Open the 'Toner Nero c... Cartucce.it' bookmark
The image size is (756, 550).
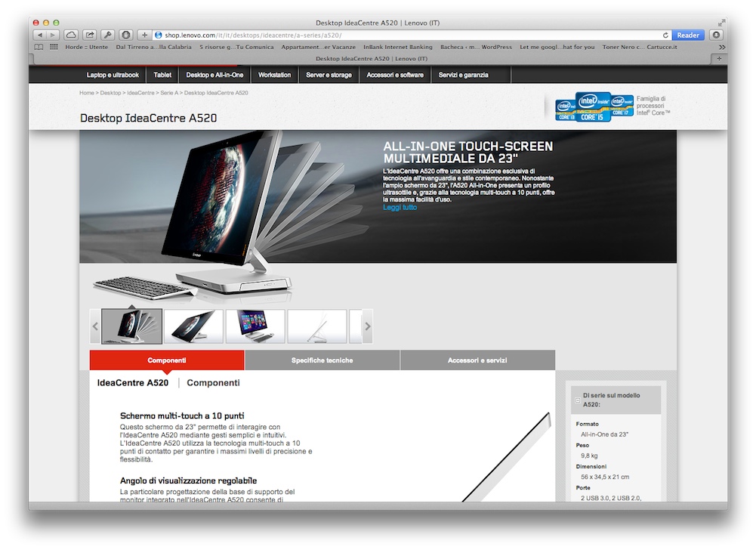pyautogui.click(x=640, y=48)
